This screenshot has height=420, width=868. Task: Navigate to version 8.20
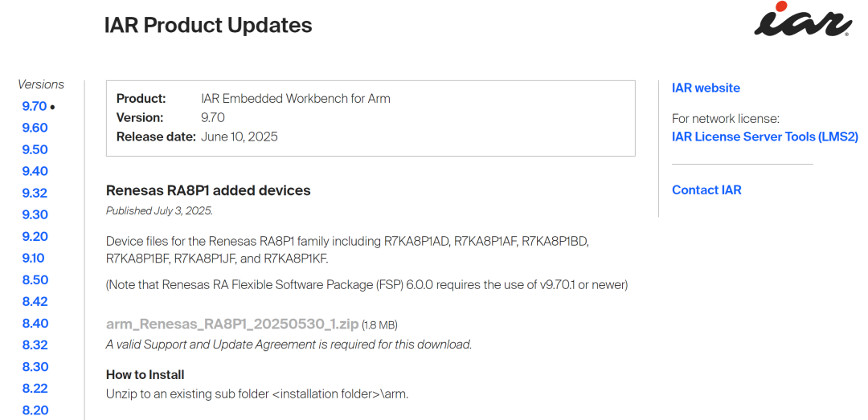click(35, 410)
